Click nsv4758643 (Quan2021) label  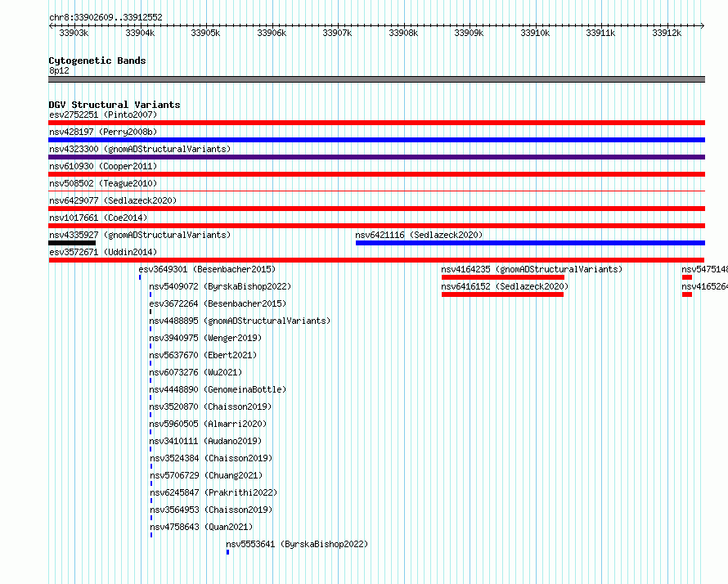pos(201,527)
